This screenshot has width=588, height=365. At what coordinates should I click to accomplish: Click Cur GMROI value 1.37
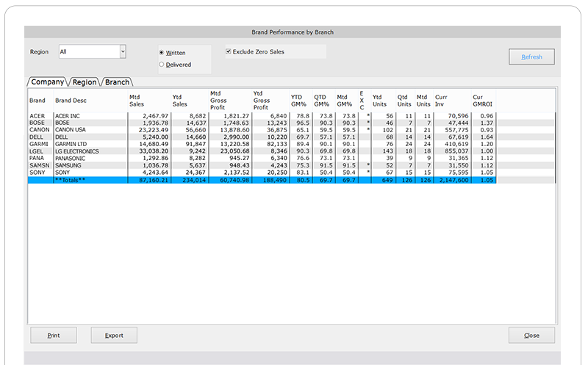tap(487, 123)
